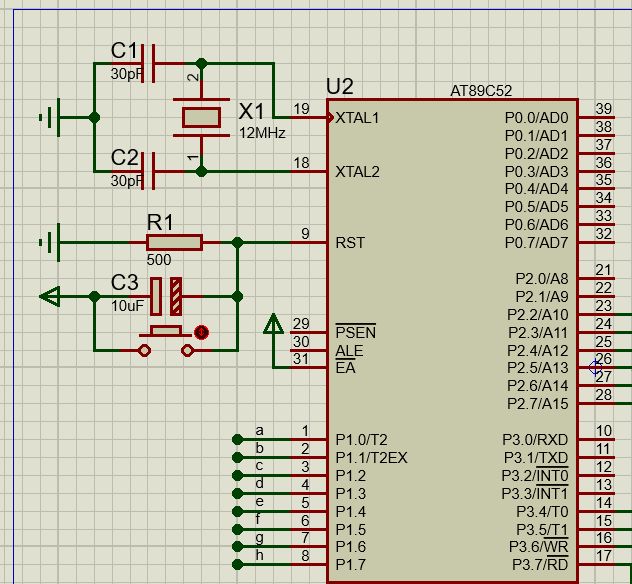Viewport: 632px width, 584px height.
Task: Click pin number 9 at RST
Action: click(x=306, y=234)
